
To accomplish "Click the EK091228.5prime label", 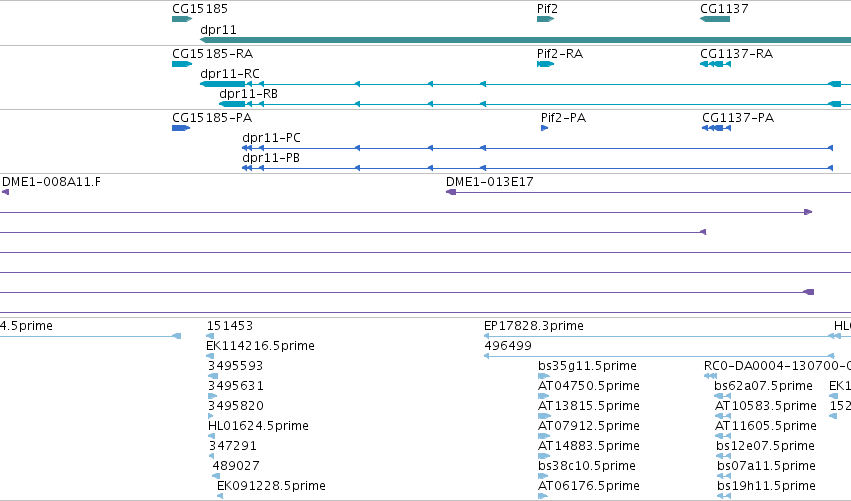I will 271,486.
